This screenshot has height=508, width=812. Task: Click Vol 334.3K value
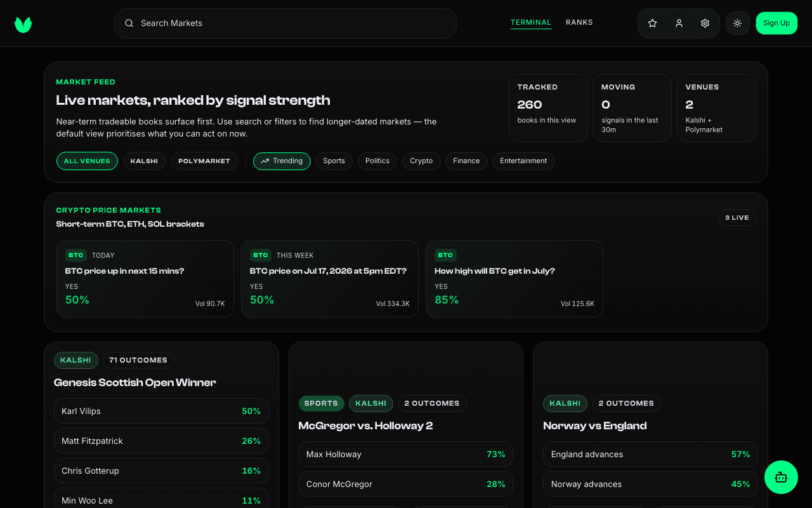click(393, 304)
